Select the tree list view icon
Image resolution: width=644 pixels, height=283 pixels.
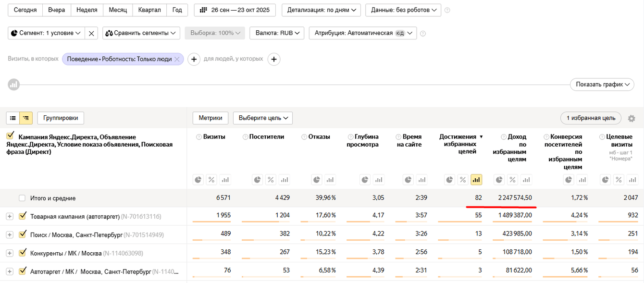point(26,118)
